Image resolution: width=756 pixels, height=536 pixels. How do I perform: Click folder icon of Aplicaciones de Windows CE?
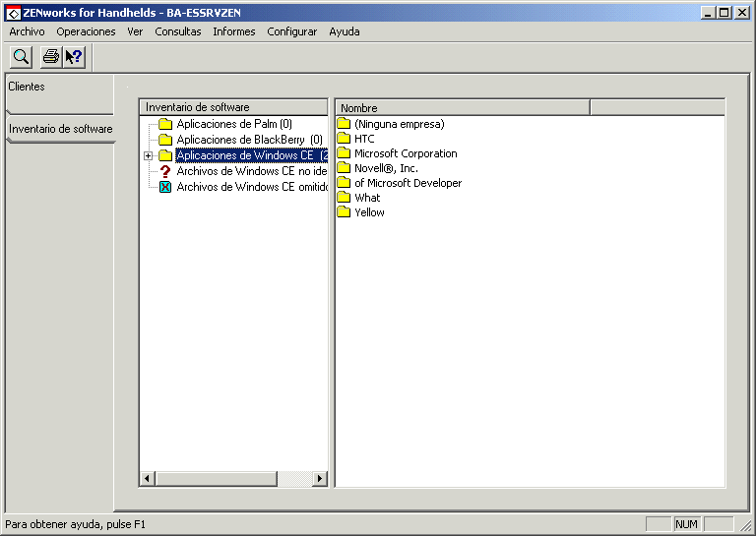[x=165, y=155]
